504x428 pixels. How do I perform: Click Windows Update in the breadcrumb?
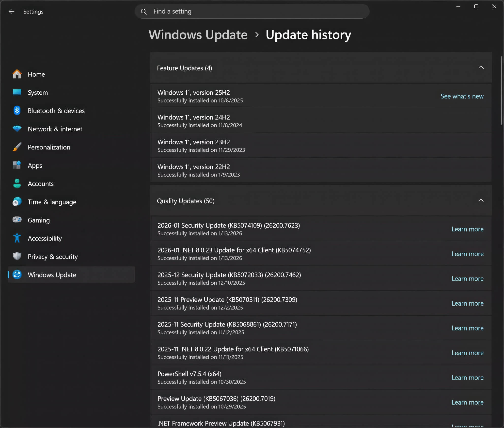(198, 35)
